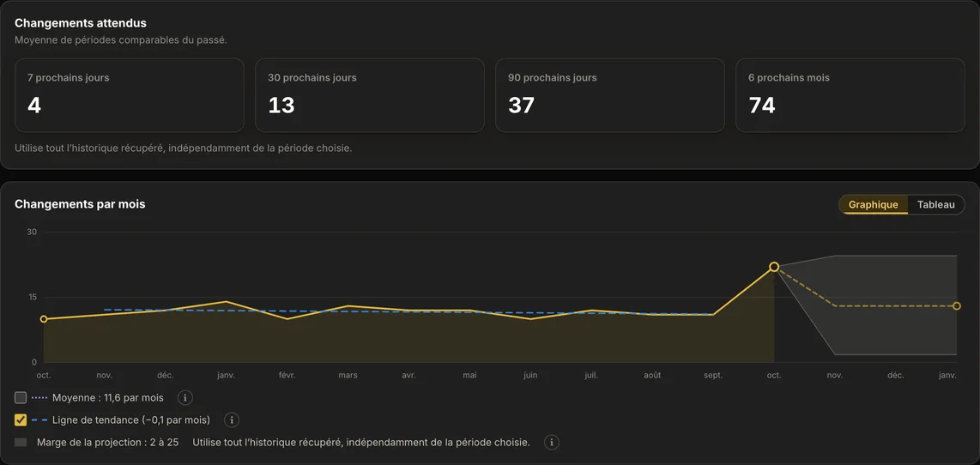Screen dimensions: 980x465
Task: Click the first oct. starting data point
Action: [44, 319]
